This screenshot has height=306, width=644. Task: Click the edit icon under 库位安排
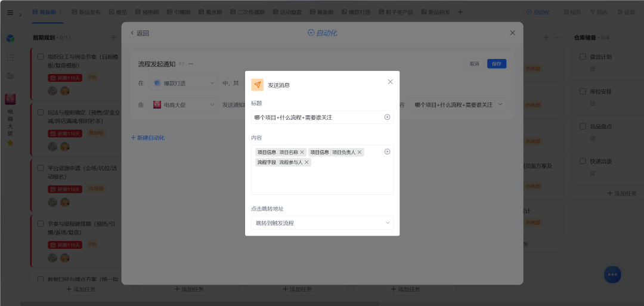pos(593,104)
